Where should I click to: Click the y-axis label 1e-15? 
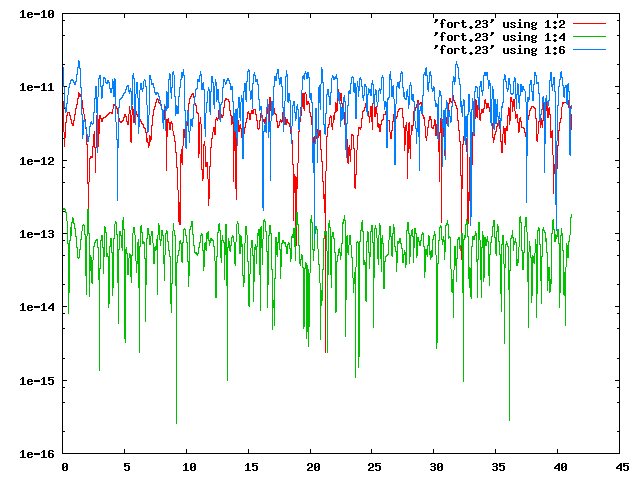[x=37, y=381]
